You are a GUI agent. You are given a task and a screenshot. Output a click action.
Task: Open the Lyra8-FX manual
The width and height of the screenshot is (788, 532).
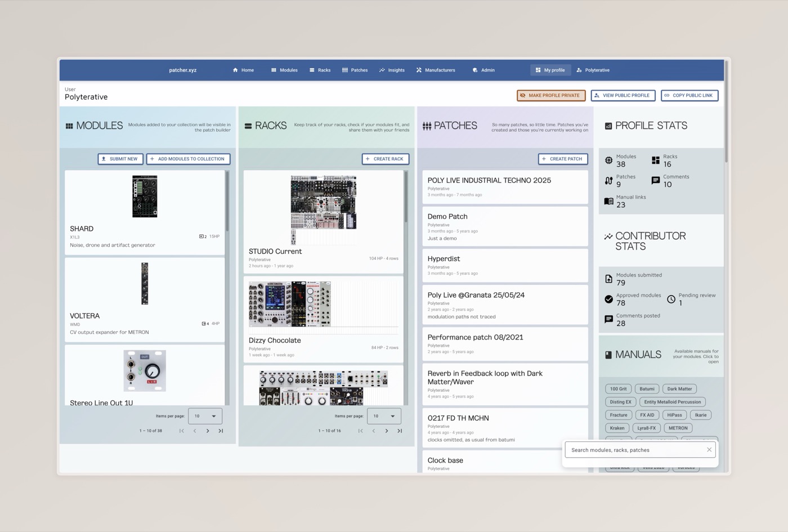tap(646, 428)
